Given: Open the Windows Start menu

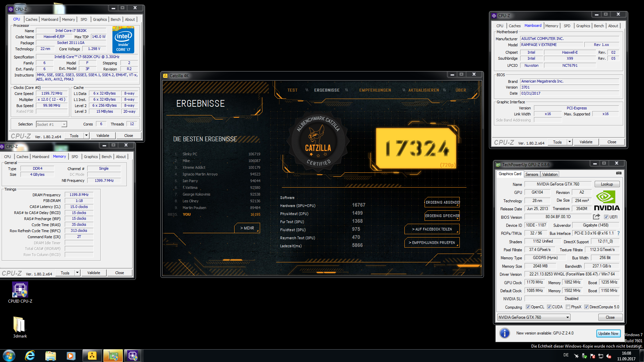Looking at the screenshot, I should click(9, 355).
